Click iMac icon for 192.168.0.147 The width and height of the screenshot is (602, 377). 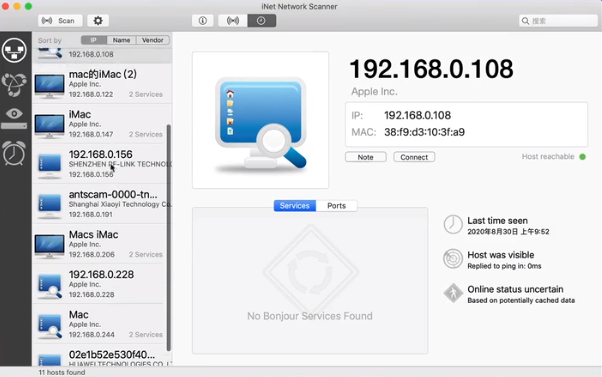tap(49, 126)
